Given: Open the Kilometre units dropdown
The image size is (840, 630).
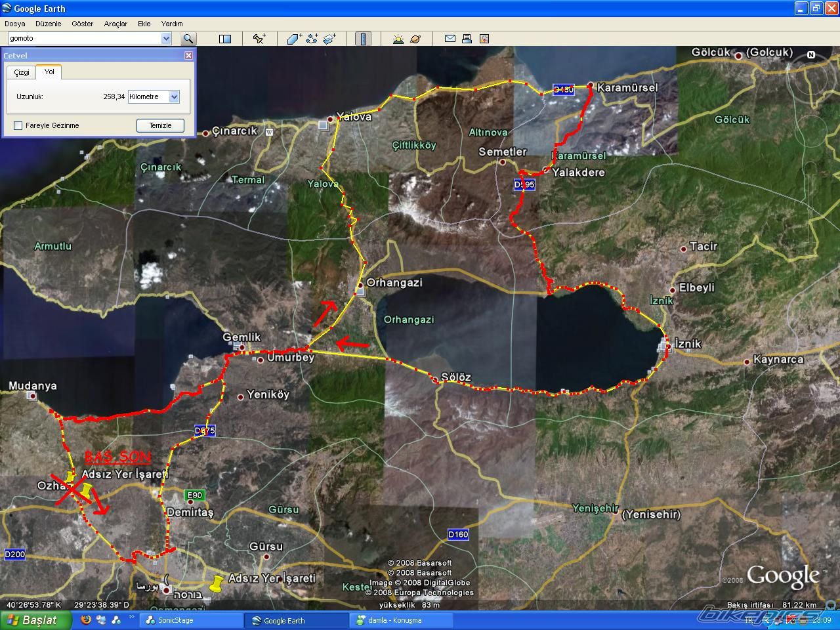Looking at the screenshot, I should pos(174,96).
